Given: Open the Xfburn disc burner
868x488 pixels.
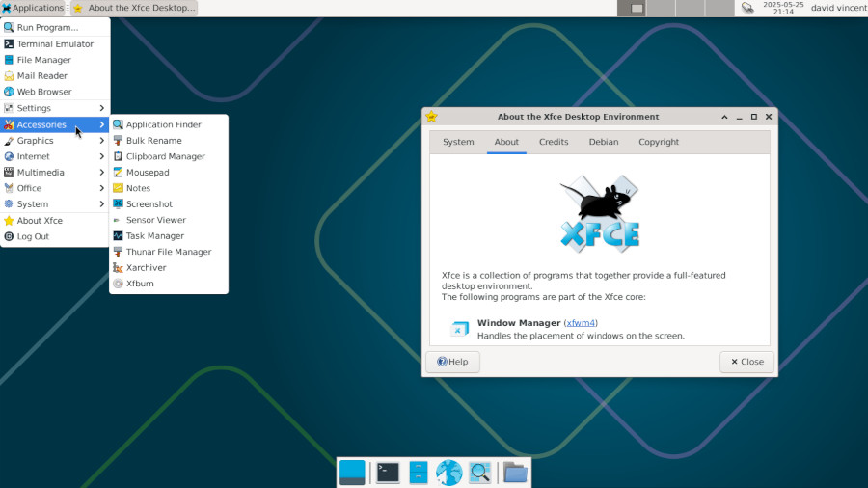Looking at the screenshot, I should [x=168, y=284].
